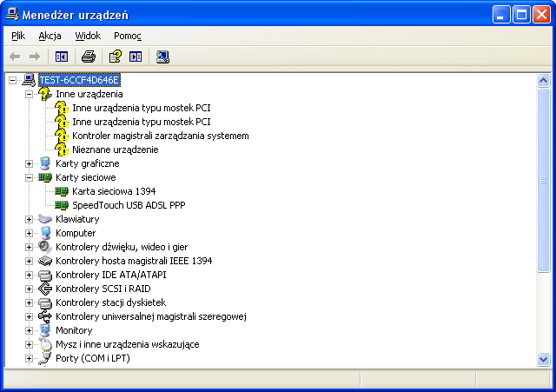Image resolution: width=556 pixels, height=392 pixels.
Task: Collapse the Inne urządzenia branch
Action: (x=29, y=94)
